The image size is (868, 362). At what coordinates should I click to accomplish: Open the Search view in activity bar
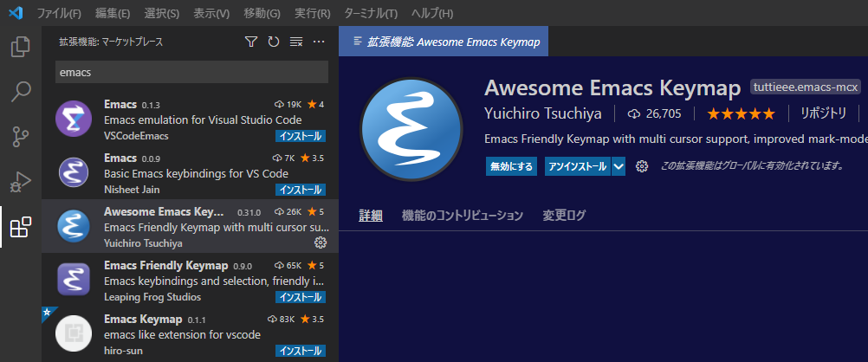click(21, 91)
